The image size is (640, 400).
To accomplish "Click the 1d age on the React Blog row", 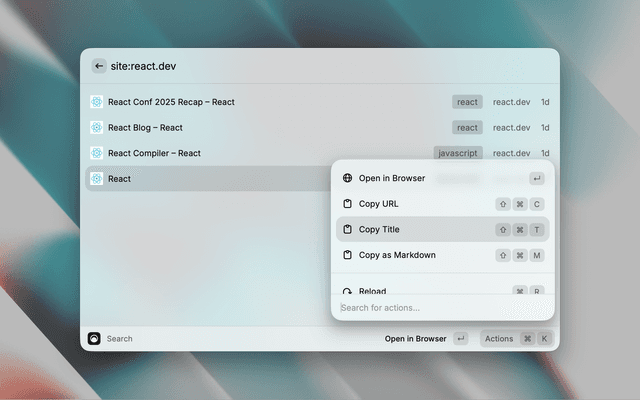I will pyautogui.click(x=545, y=128).
